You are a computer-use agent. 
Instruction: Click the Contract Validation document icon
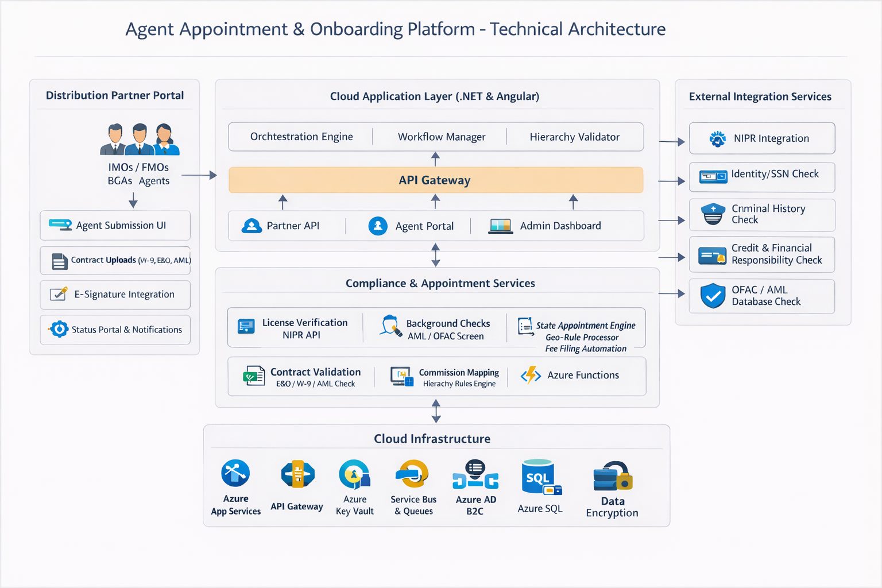tap(253, 376)
